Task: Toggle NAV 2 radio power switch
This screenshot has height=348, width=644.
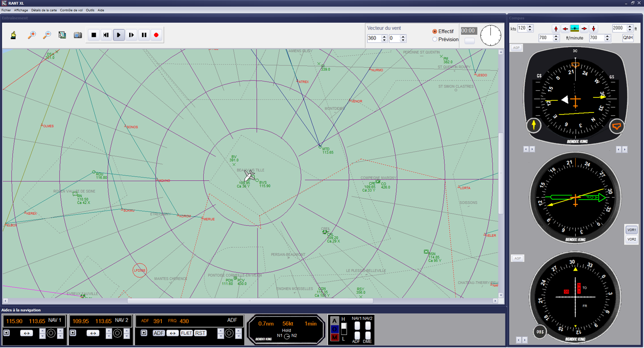Action: click(73, 333)
